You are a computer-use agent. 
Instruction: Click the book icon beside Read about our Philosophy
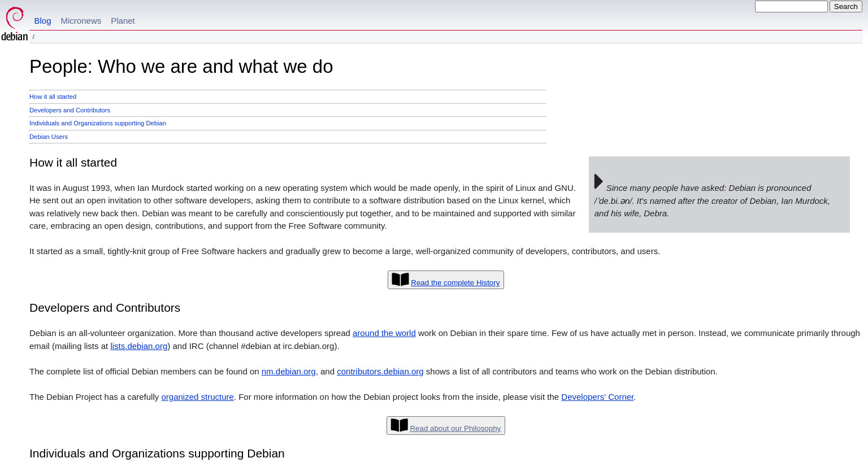(399, 425)
